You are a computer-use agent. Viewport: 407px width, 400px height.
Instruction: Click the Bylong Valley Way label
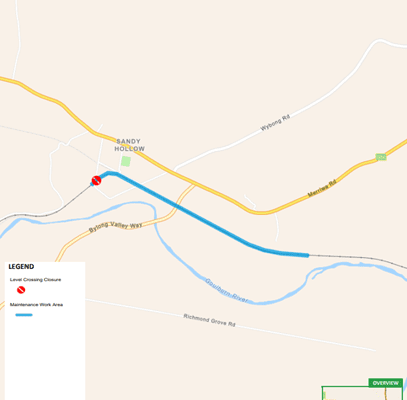[x=116, y=227]
